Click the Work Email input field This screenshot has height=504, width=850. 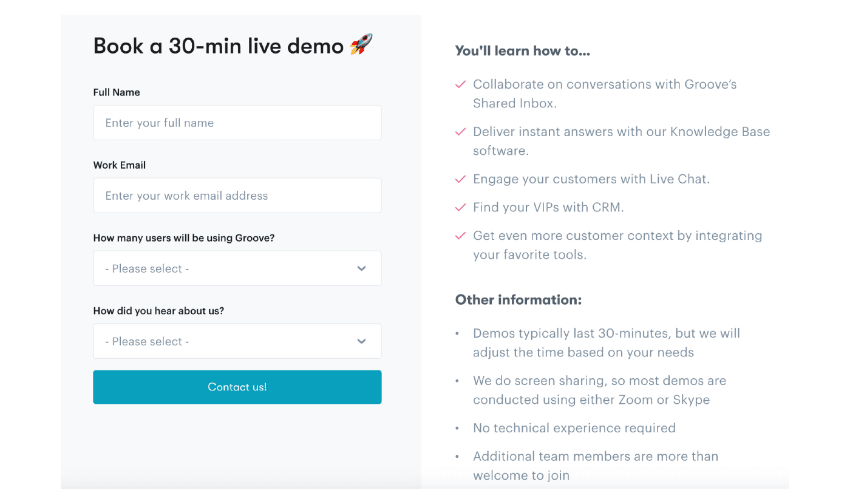237,195
